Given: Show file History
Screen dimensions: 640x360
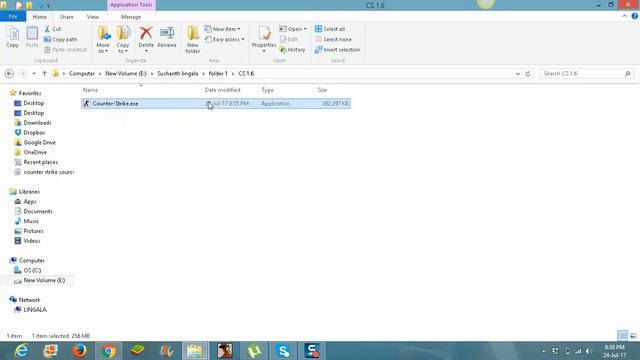Looking at the screenshot, I should tap(292, 50).
